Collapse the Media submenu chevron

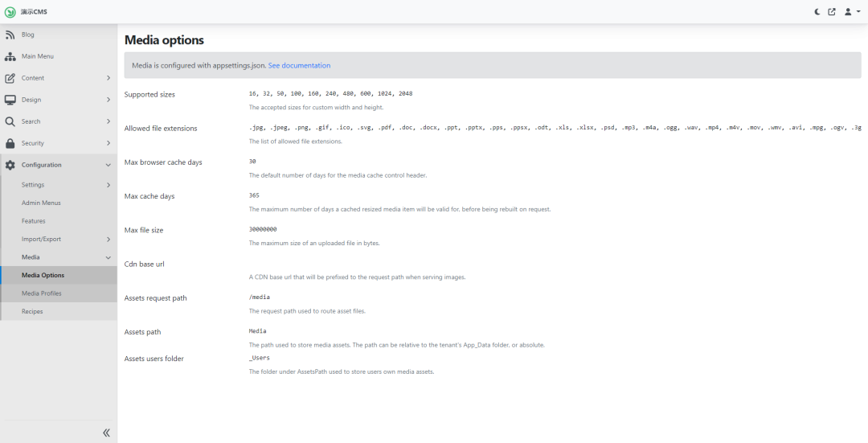click(x=108, y=257)
